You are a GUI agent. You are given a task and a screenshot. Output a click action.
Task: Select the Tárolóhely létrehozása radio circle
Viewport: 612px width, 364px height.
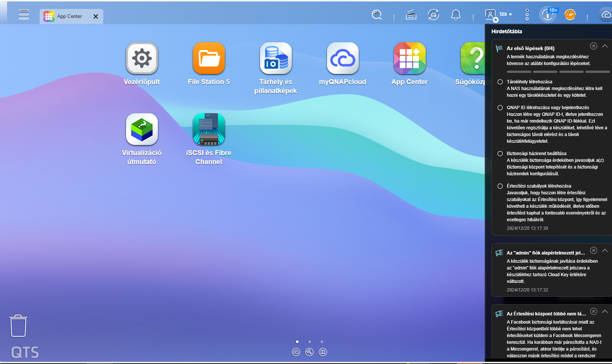(x=500, y=82)
